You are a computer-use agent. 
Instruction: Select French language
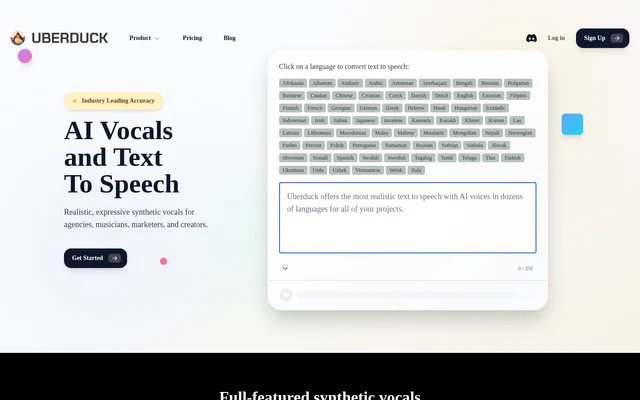tap(315, 108)
